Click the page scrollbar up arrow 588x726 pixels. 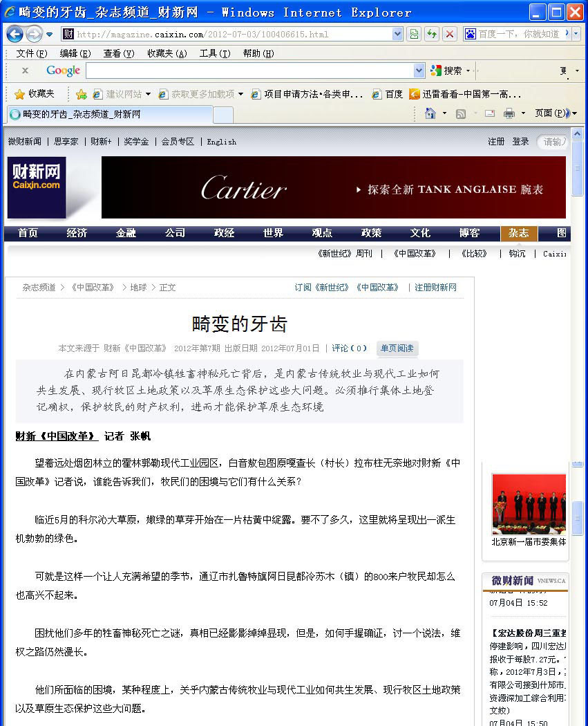click(x=577, y=134)
